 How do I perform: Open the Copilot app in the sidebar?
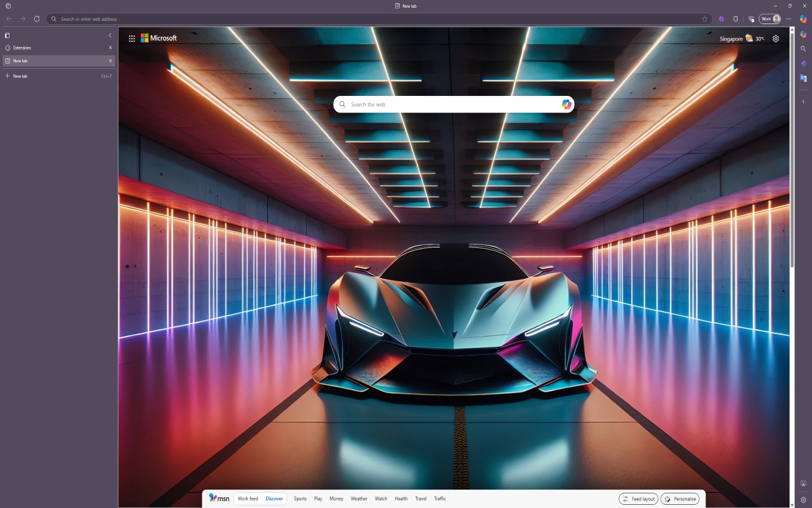tap(803, 34)
